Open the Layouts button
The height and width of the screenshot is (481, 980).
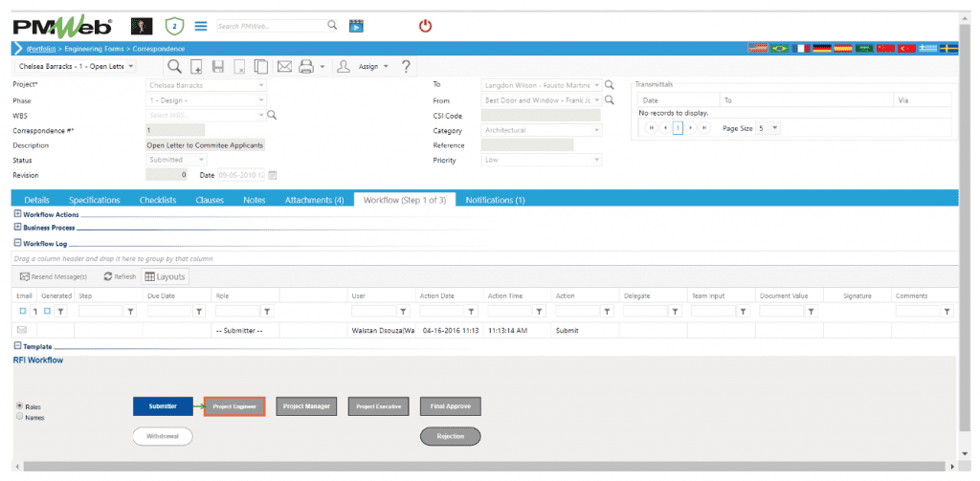tap(165, 276)
